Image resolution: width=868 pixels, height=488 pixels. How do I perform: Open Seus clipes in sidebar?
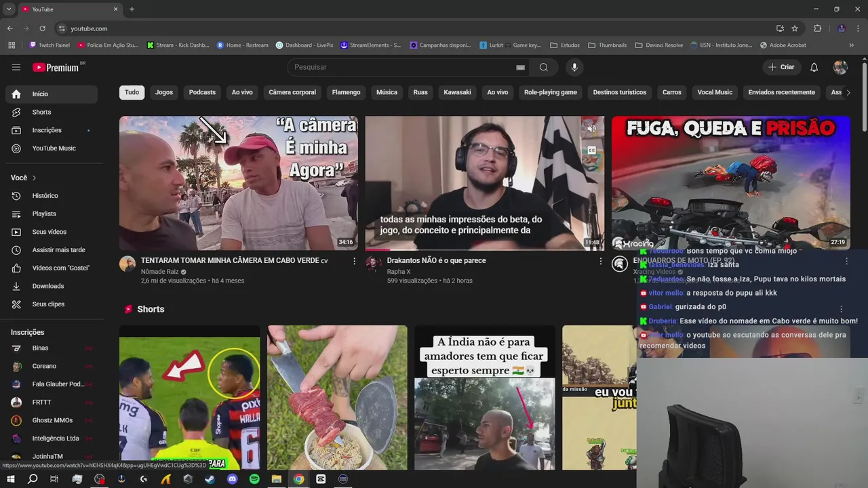pos(52,304)
